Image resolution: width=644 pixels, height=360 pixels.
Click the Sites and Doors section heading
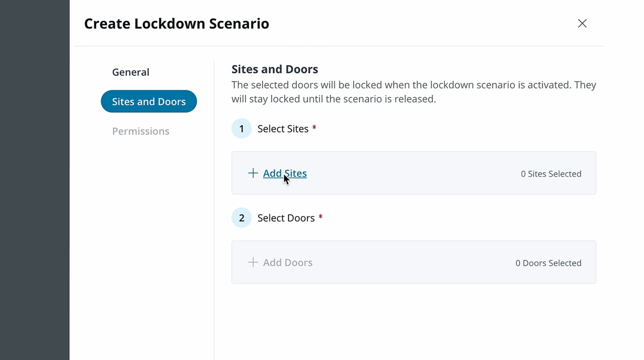click(274, 69)
